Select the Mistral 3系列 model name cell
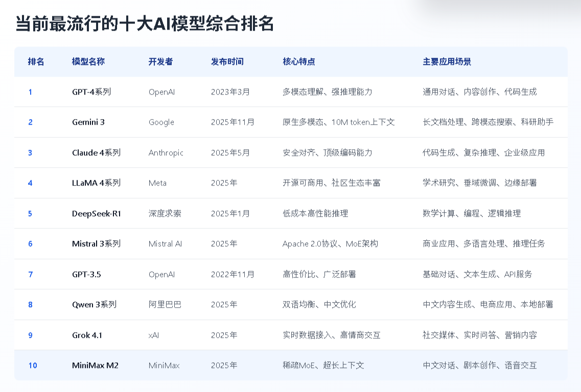 (97, 244)
